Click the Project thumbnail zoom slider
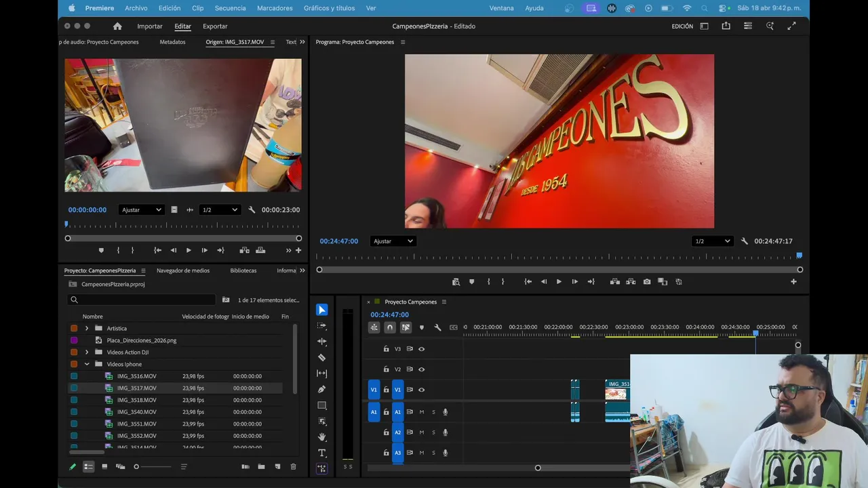Viewport: 868px width, 488px height. (153, 467)
